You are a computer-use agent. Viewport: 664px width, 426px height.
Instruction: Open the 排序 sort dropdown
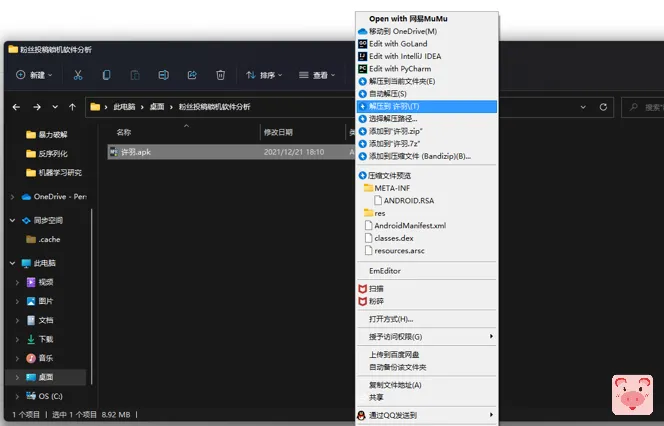coord(264,75)
